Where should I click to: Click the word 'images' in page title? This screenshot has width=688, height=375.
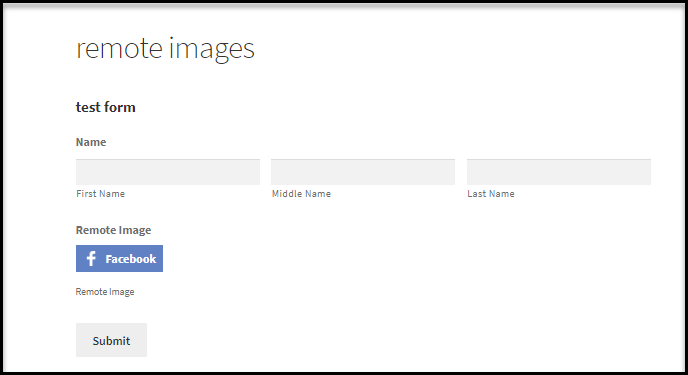(212, 49)
